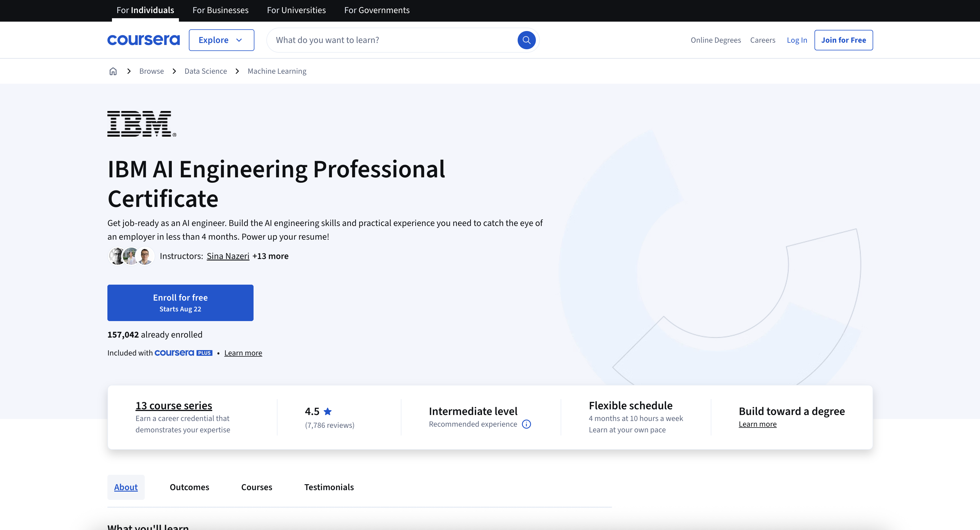Click the '157,042 already enrolled' text
The height and width of the screenshot is (530, 980).
click(x=155, y=334)
